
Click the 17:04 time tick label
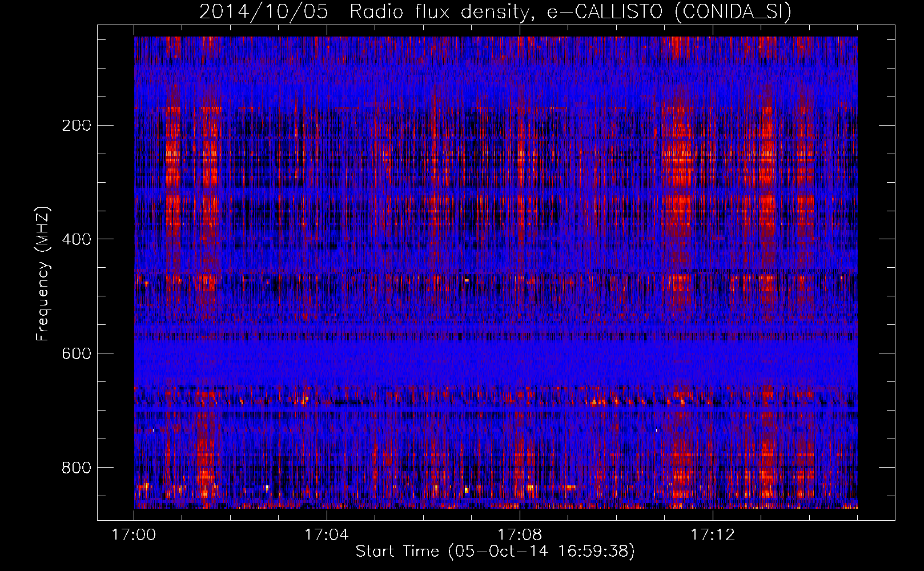click(326, 534)
